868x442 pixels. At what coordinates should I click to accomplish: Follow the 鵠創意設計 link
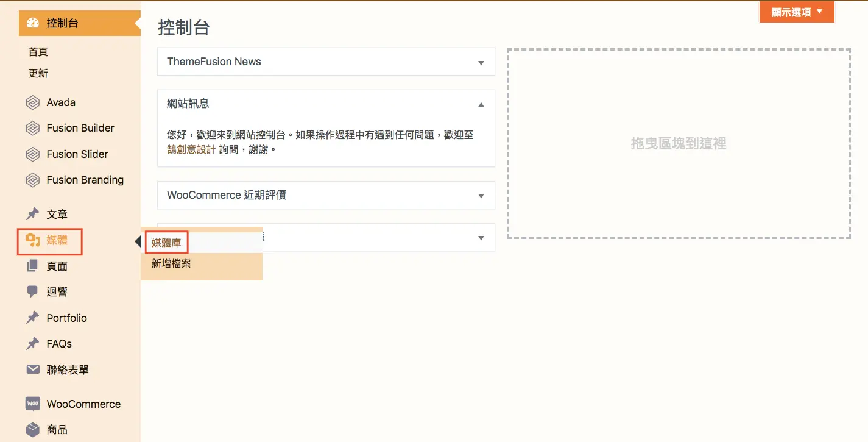[x=191, y=149]
